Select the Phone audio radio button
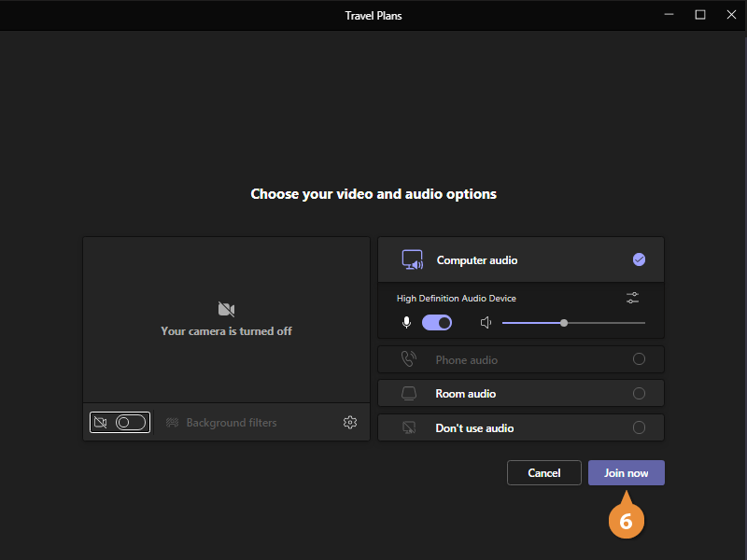747x560 pixels. [639, 359]
